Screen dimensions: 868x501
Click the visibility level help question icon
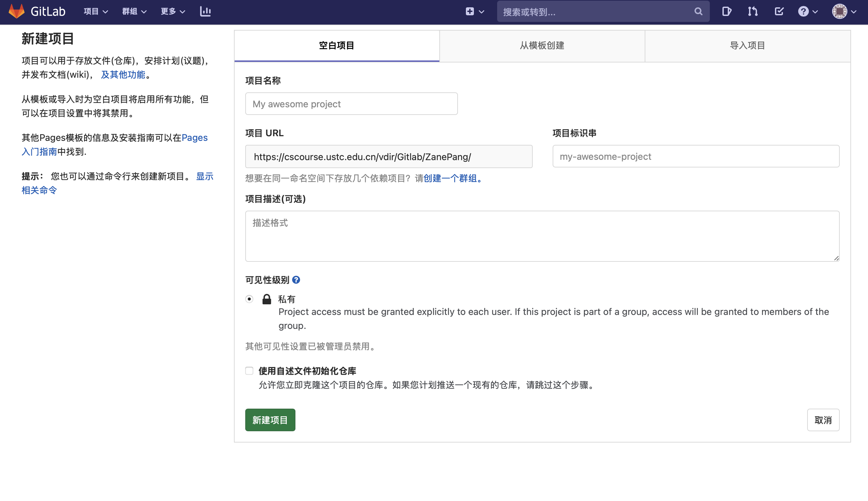pyautogui.click(x=297, y=280)
